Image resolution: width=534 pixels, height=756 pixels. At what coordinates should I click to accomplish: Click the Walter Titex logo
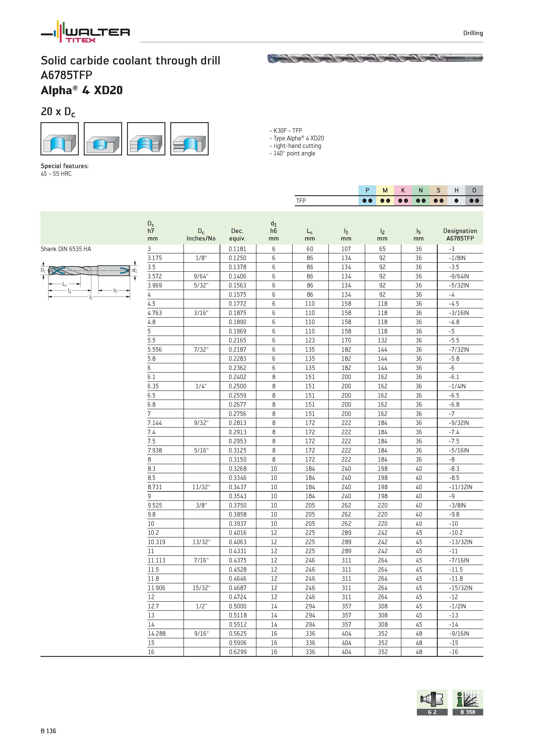85,32
